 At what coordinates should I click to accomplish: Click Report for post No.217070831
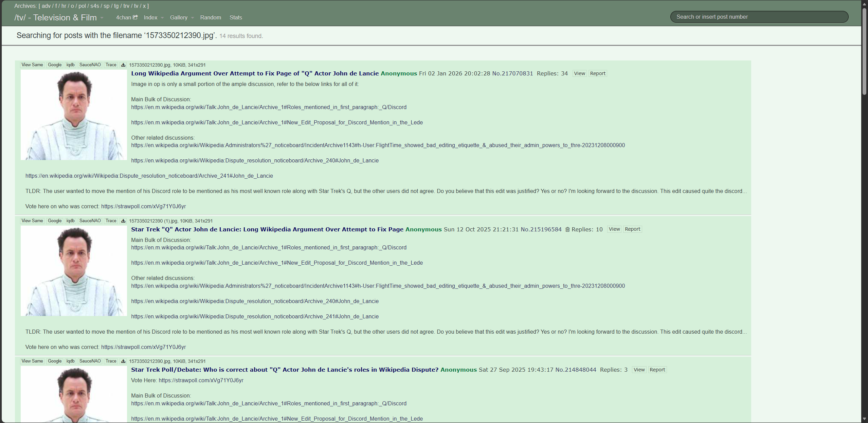coord(597,73)
